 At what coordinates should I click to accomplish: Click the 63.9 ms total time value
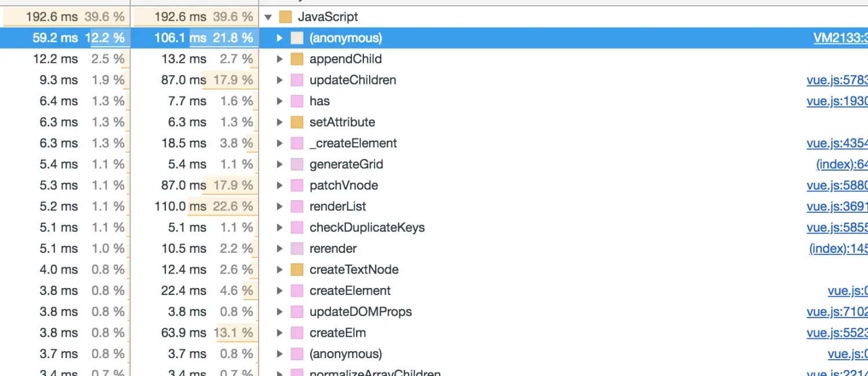click(x=183, y=333)
